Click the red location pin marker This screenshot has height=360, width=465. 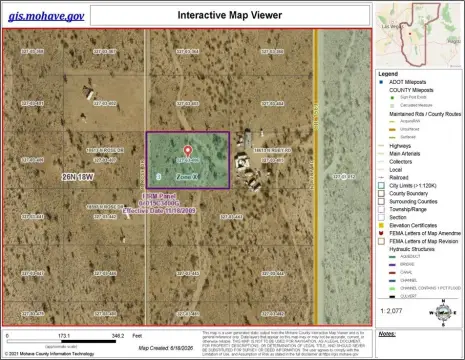pos(188,151)
